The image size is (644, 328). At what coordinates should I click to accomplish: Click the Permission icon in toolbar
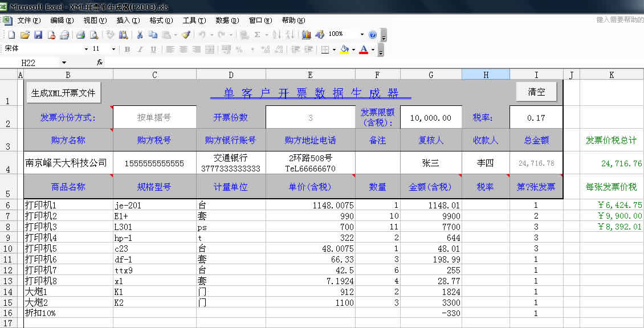51,35
